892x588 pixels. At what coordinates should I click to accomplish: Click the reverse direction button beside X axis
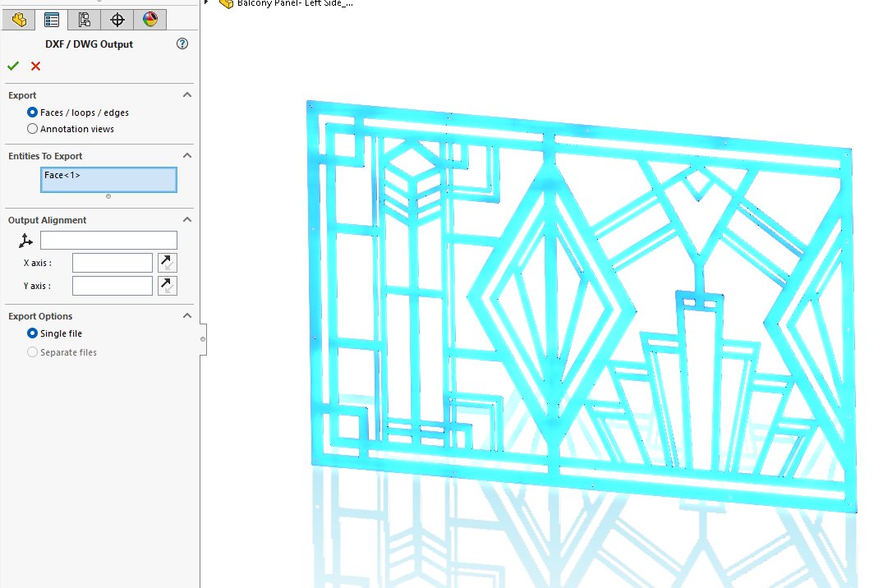tap(167, 262)
